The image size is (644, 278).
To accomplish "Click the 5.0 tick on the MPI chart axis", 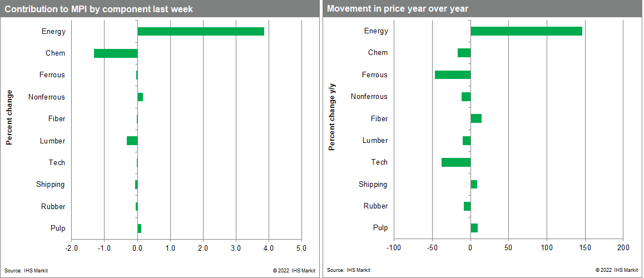I will point(301,247).
